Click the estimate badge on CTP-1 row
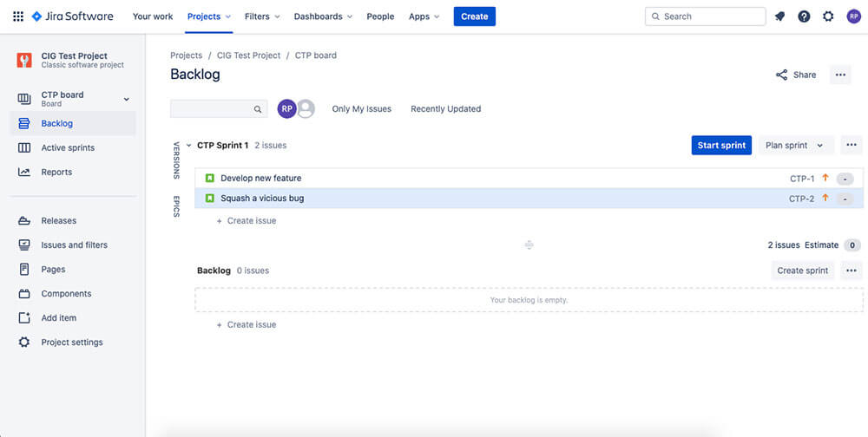This screenshot has height=437, width=868. [x=845, y=179]
